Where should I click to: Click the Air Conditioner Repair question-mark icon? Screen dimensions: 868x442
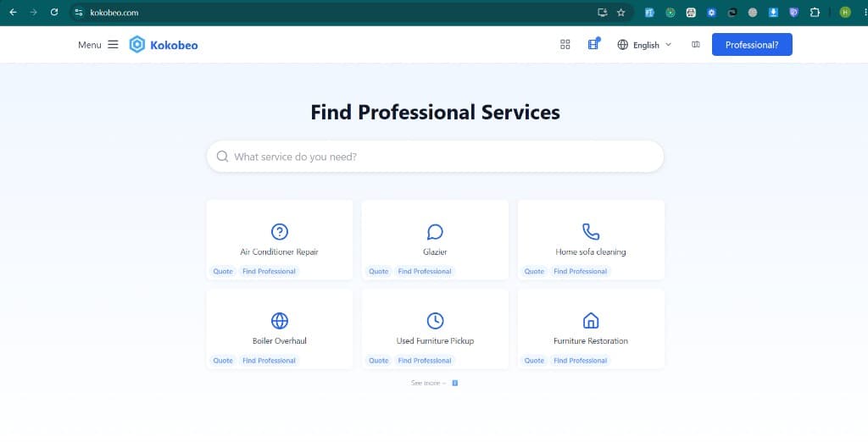pyautogui.click(x=280, y=232)
